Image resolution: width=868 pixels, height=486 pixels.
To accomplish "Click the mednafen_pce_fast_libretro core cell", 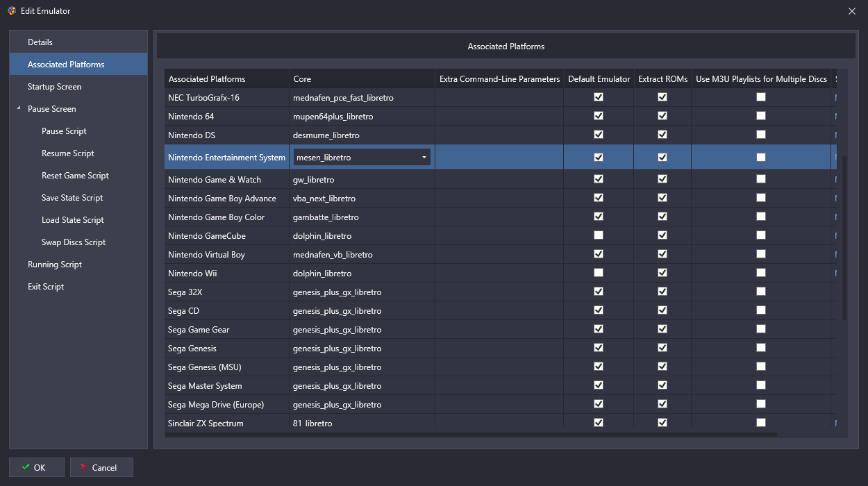I will [362, 97].
